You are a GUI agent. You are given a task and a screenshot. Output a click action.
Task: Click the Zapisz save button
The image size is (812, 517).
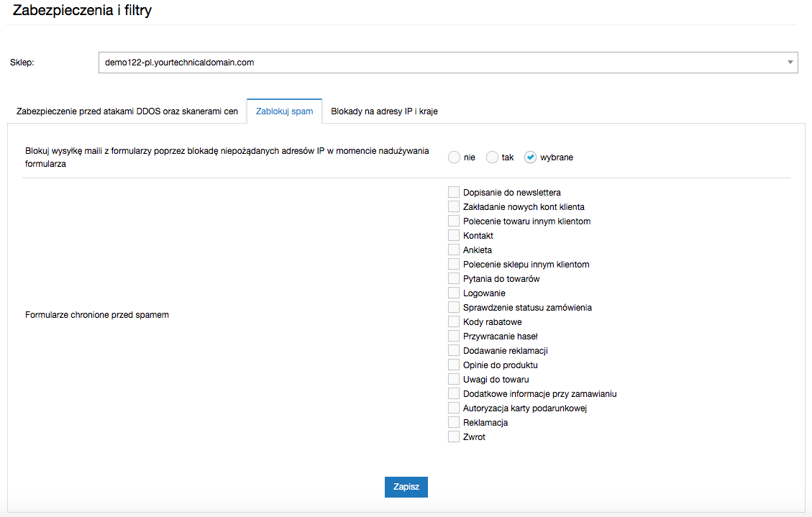coord(406,486)
